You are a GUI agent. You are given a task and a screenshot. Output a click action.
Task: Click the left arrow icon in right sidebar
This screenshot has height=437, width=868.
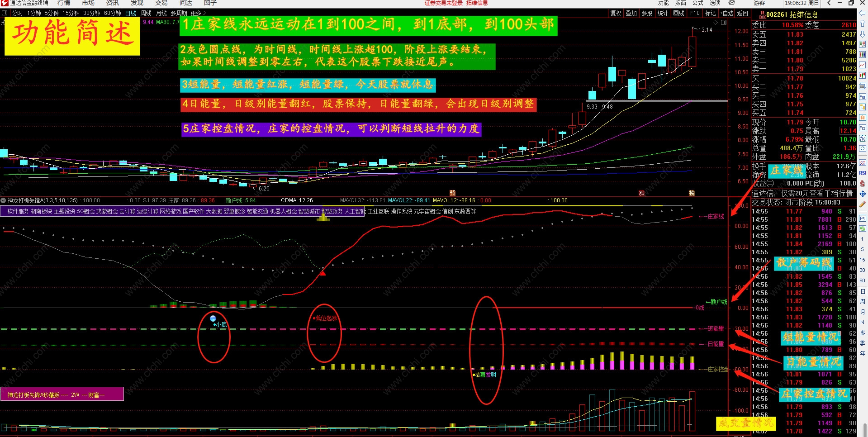click(x=863, y=13)
